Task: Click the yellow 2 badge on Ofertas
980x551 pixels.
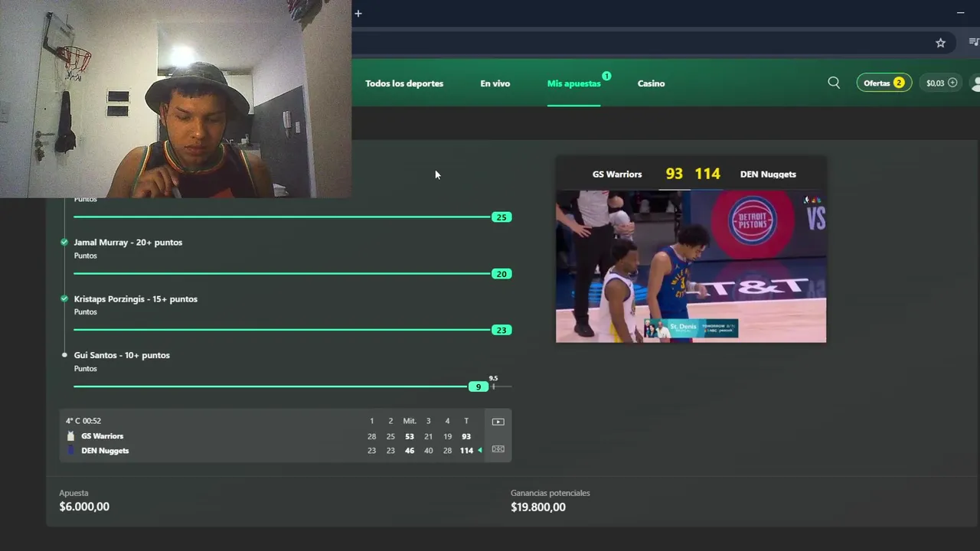Action: 899,83
